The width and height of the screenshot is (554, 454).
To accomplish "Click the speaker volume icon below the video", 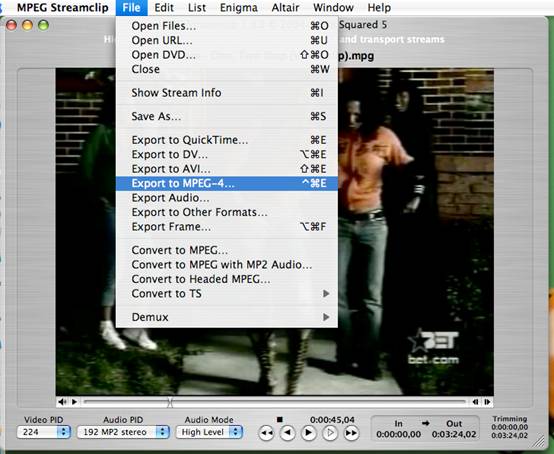I will click(x=62, y=402).
